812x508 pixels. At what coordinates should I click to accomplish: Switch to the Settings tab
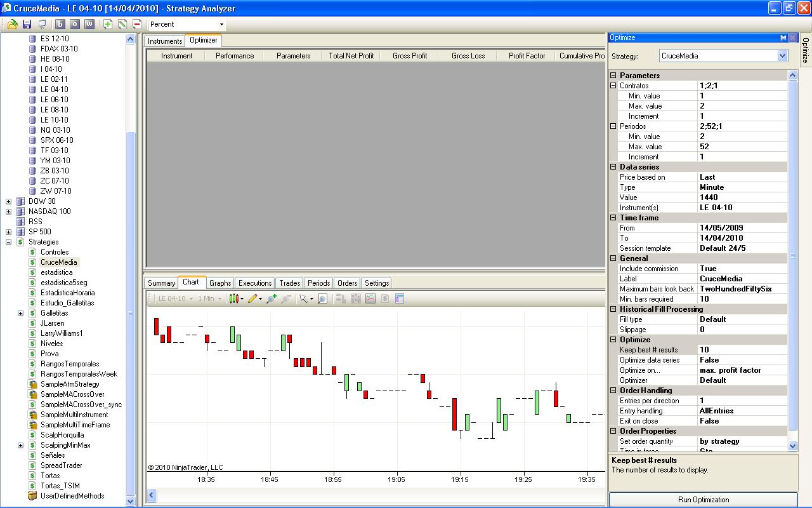click(377, 283)
